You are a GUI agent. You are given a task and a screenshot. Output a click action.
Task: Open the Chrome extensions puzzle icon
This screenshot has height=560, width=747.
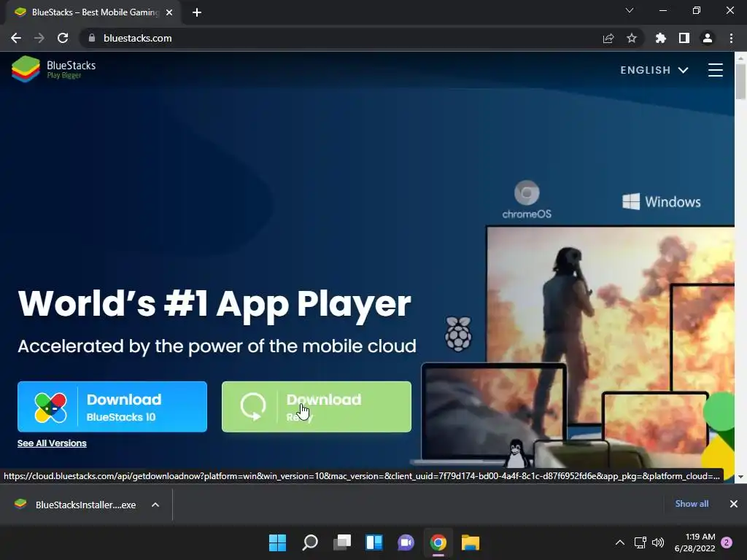(660, 38)
